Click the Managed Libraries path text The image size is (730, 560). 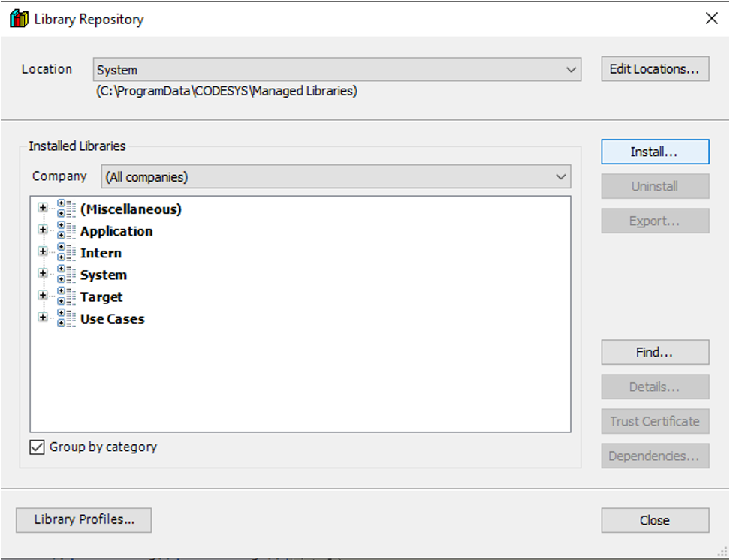(x=227, y=91)
